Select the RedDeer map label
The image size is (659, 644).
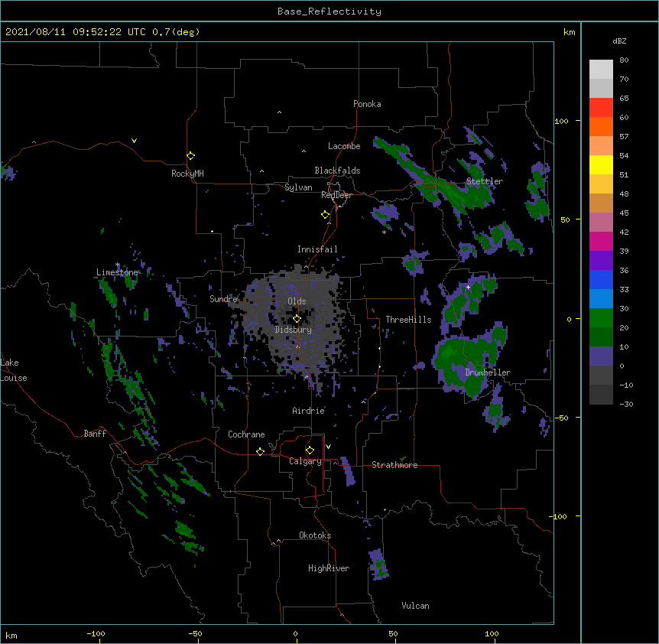click(x=336, y=195)
